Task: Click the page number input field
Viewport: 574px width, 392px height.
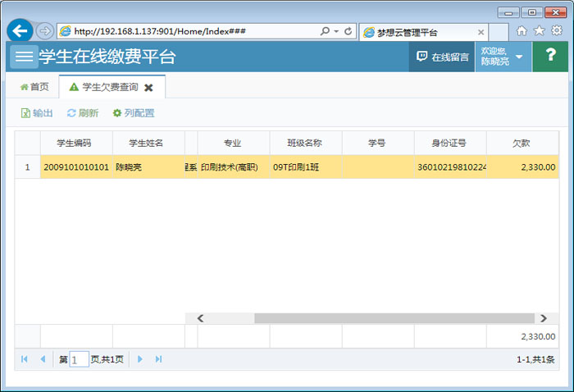Action: (79, 359)
